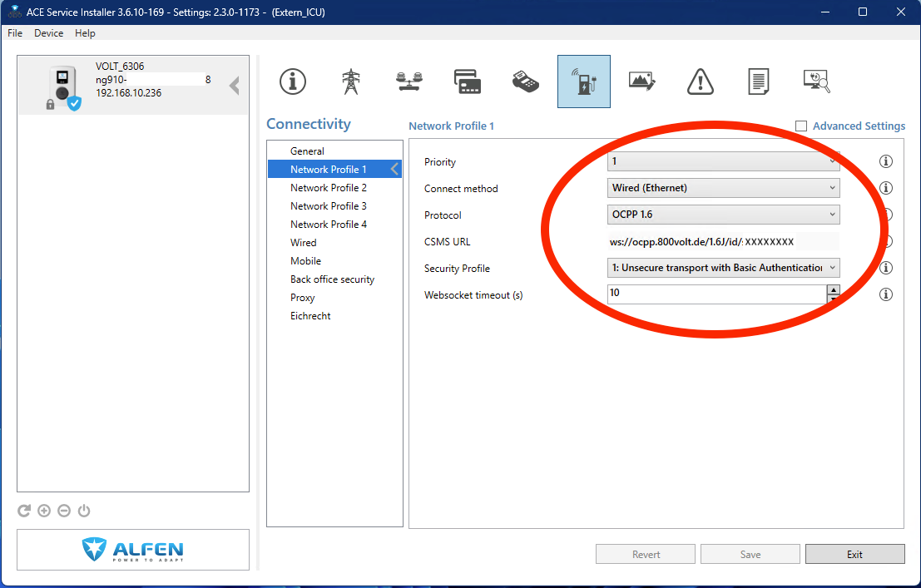Open the warning triangle section
Screen dimensions: 921x588
(701, 82)
